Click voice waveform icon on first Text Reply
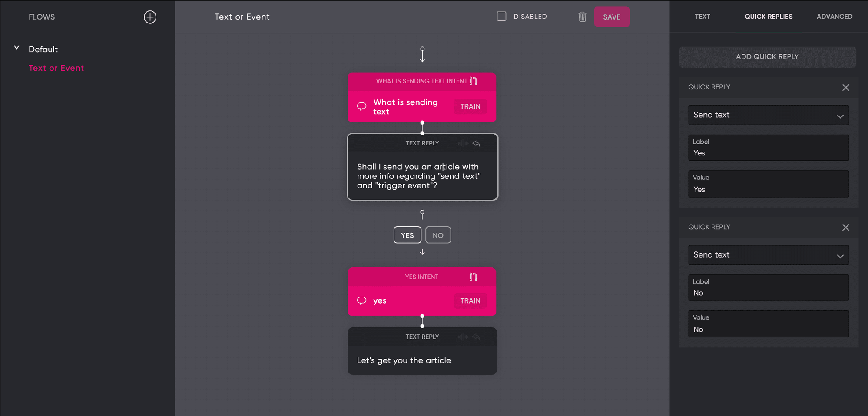The width and height of the screenshot is (868, 416). [x=462, y=143]
